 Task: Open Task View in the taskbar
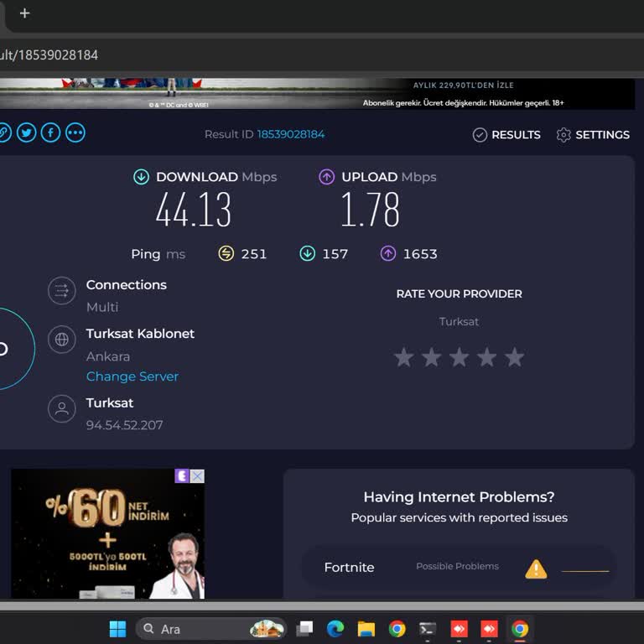click(x=304, y=629)
